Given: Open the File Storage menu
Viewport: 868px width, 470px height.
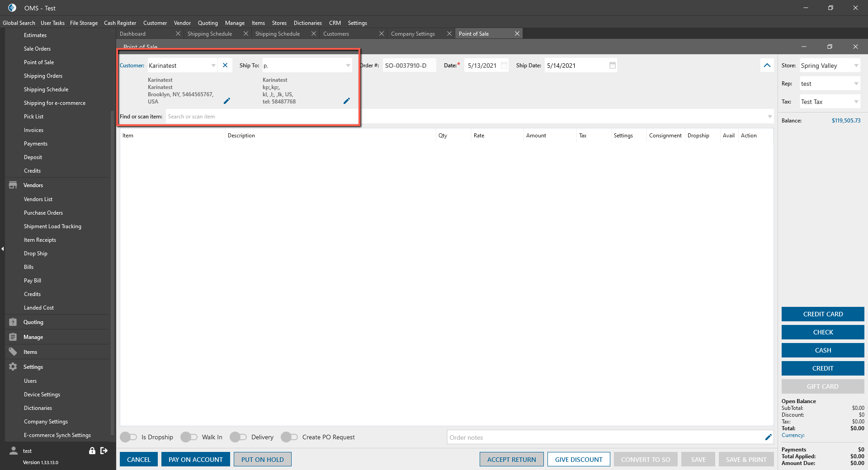Looking at the screenshot, I should click(x=84, y=23).
